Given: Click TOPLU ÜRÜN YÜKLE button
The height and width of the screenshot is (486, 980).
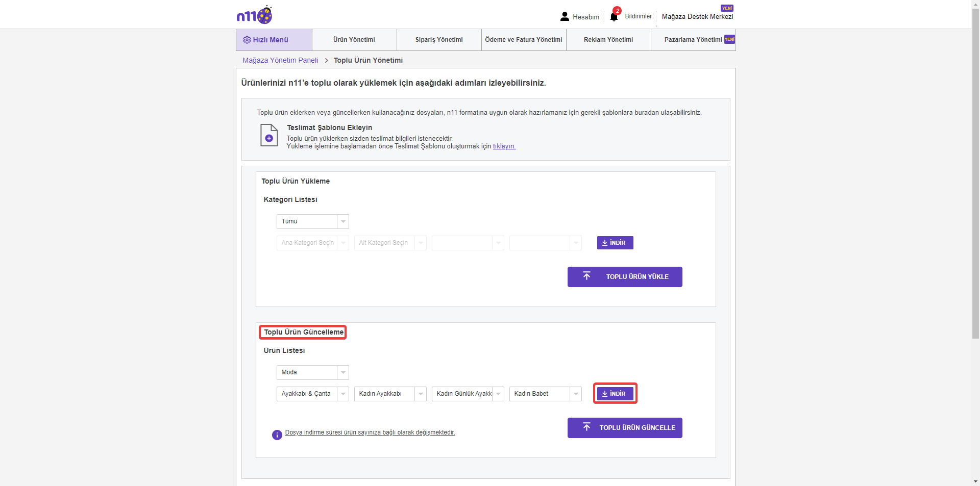Looking at the screenshot, I should pyautogui.click(x=625, y=277).
